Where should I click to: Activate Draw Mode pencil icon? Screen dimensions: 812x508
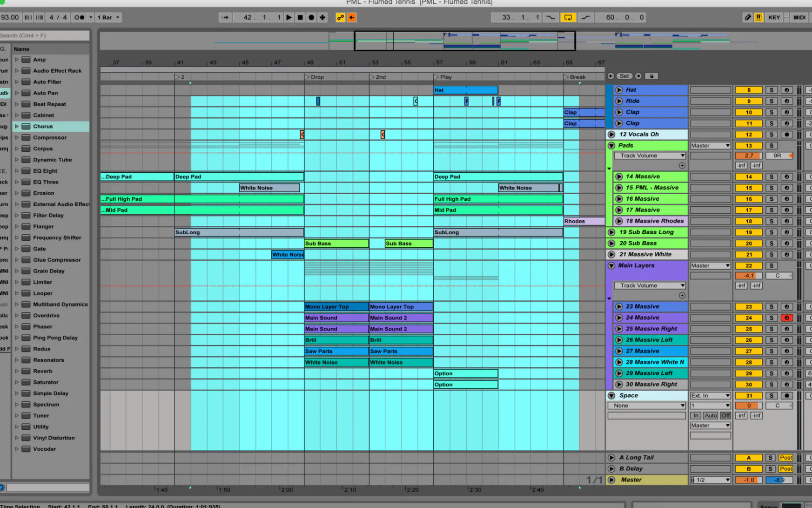[x=747, y=17]
